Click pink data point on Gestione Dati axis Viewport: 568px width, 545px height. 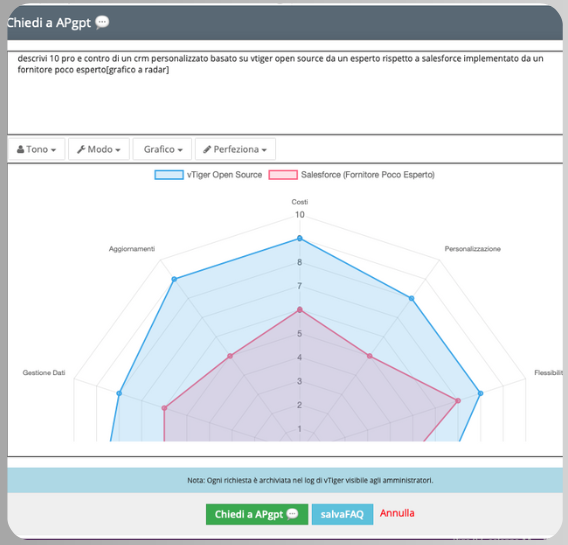pos(164,408)
